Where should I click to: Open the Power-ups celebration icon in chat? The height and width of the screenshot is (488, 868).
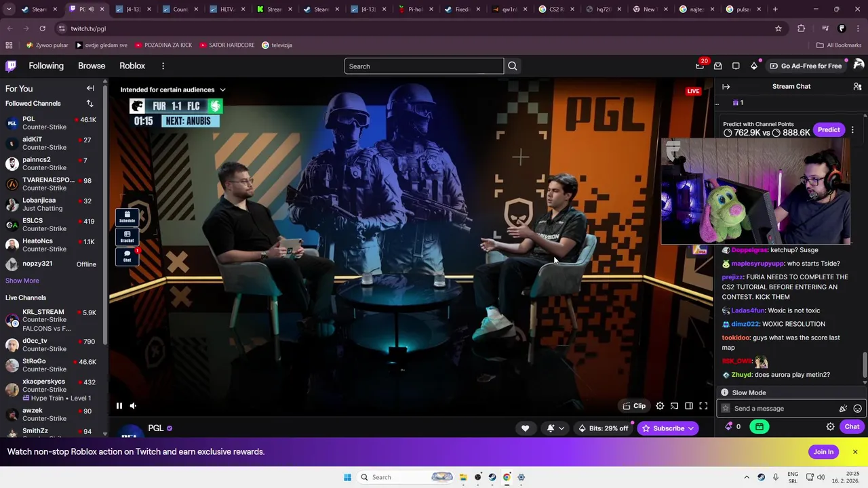coord(843,409)
